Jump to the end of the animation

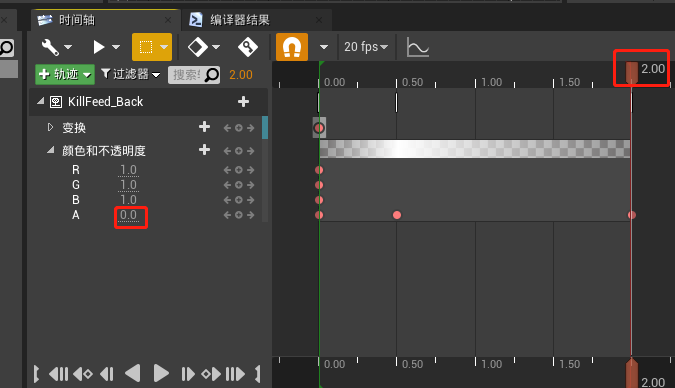coord(235,374)
